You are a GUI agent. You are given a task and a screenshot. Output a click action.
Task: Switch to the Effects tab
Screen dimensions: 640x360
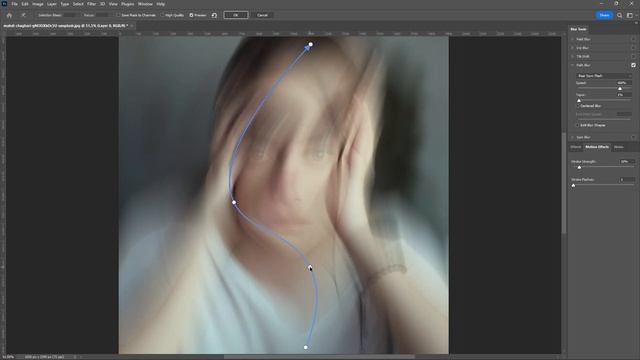click(x=576, y=147)
